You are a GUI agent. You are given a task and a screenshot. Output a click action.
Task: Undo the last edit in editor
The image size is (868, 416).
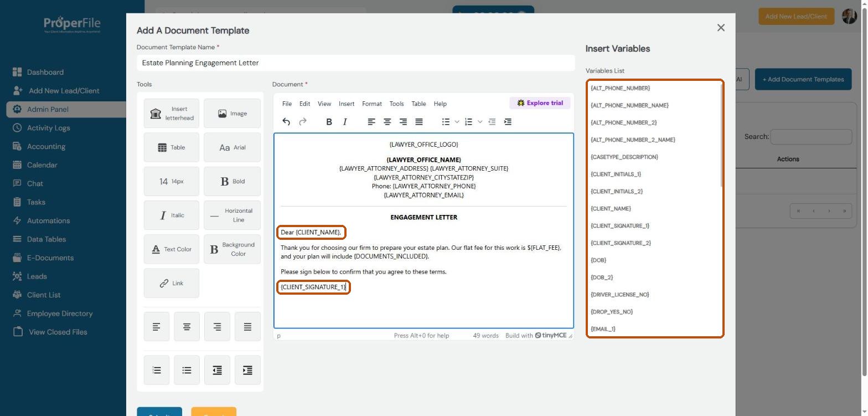pyautogui.click(x=286, y=122)
